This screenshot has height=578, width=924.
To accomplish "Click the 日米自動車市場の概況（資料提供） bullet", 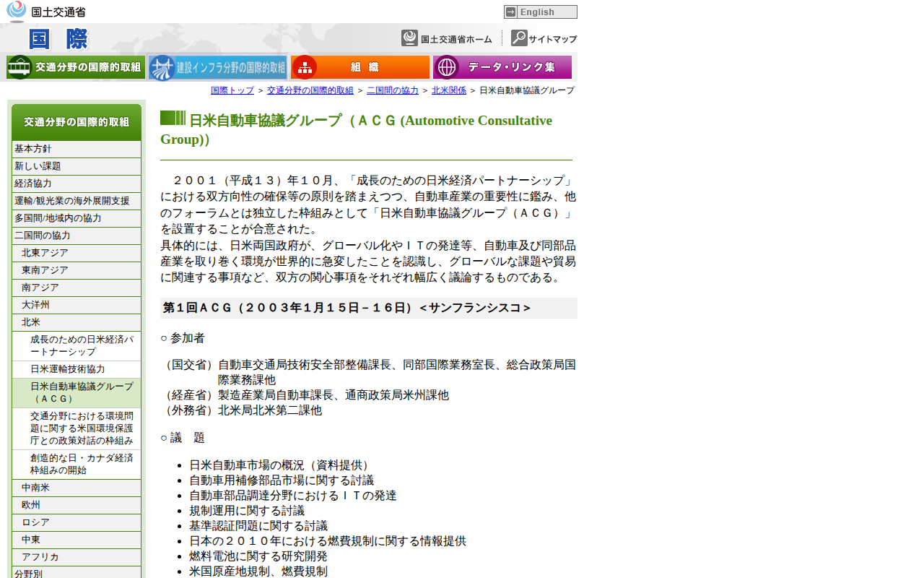I will 280,465.
